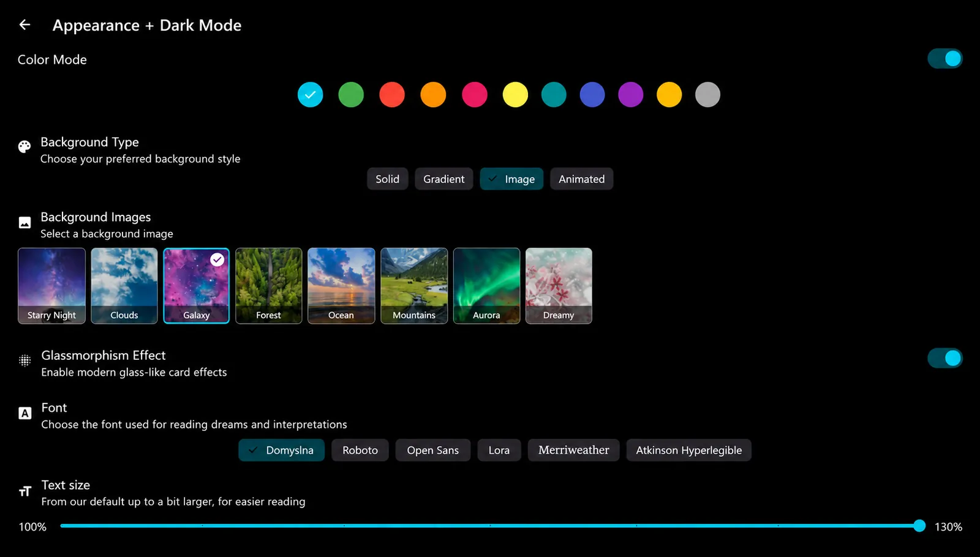This screenshot has height=557, width=980.
Task: Click the Glassmorphism Effect grid icon
Action: tap(24, 361)
